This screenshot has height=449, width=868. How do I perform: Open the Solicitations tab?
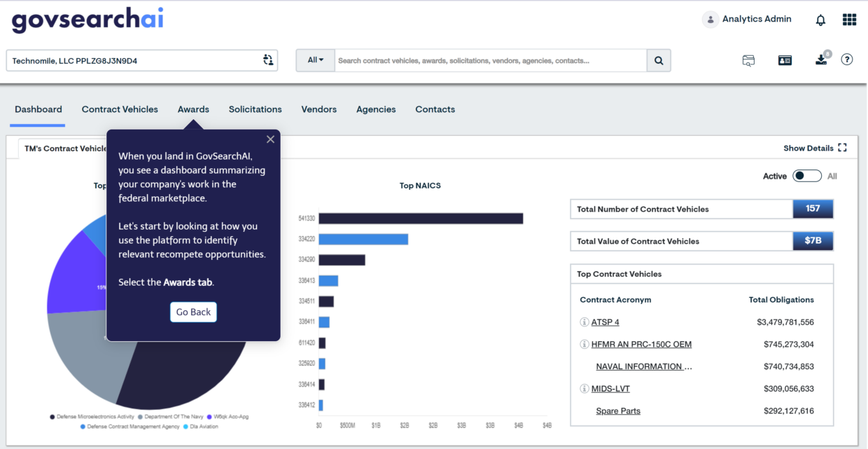click(255, 109)
